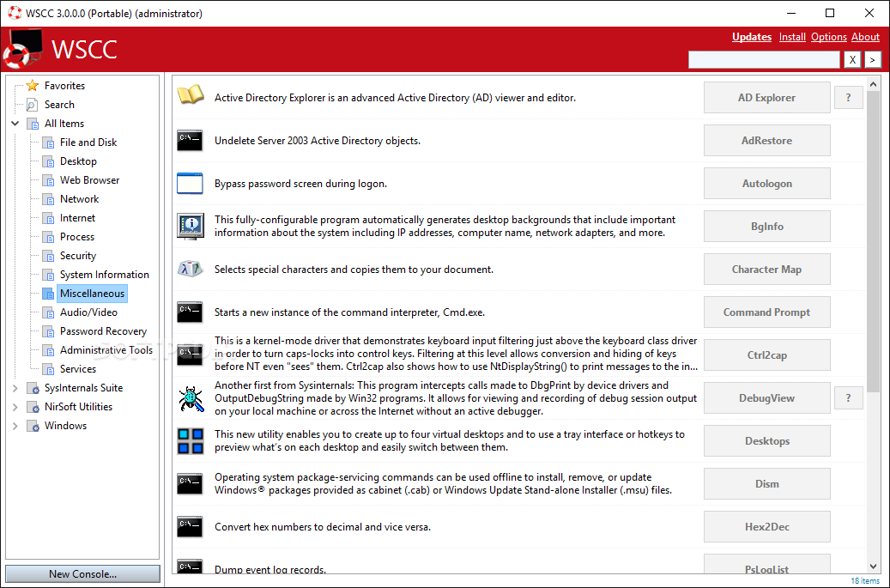Click the vertical scrollbar thumb

873,241
